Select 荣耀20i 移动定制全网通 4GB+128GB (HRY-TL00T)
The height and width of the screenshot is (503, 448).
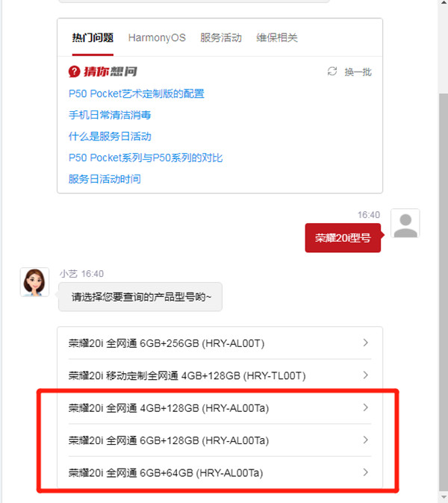point(220,375)
